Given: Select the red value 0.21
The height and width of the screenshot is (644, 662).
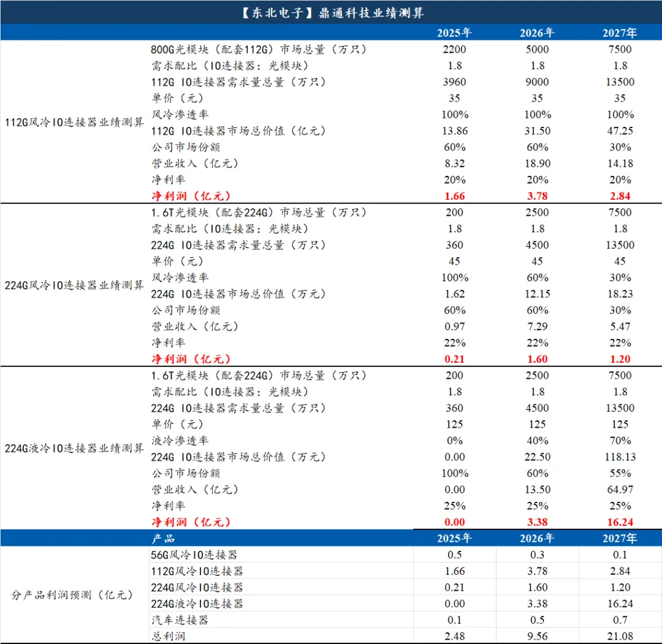Looking at the screenshot, I should 454,359.
